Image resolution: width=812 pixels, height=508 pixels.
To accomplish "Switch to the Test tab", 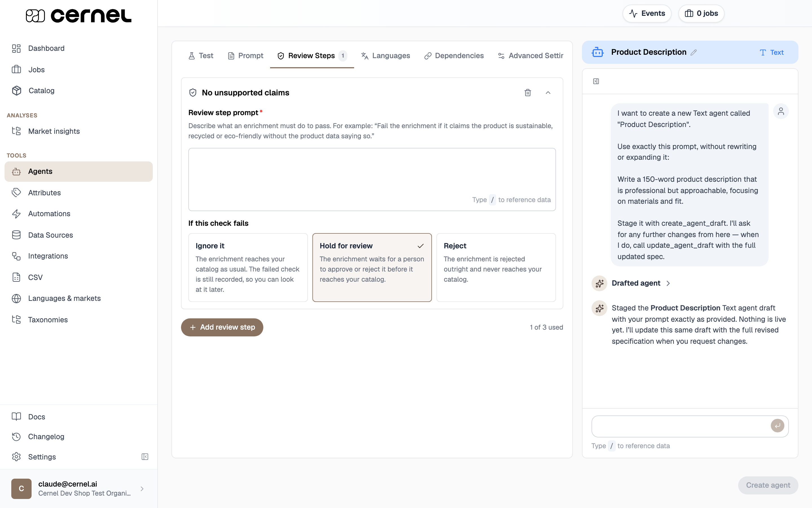I will 201,56.
